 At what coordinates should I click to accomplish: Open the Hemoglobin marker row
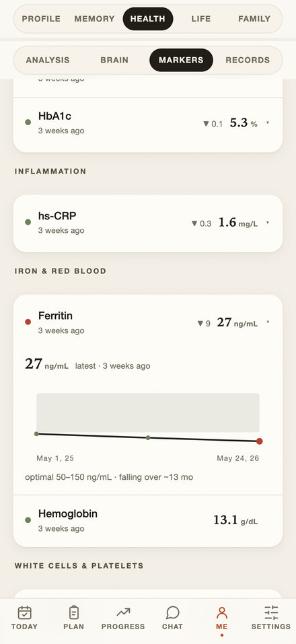coord(148,521)
